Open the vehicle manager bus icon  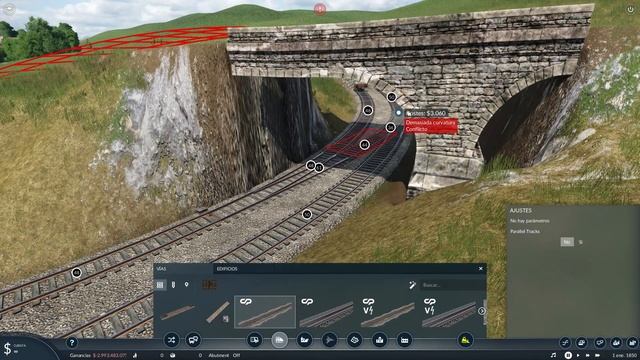point(193,340)
